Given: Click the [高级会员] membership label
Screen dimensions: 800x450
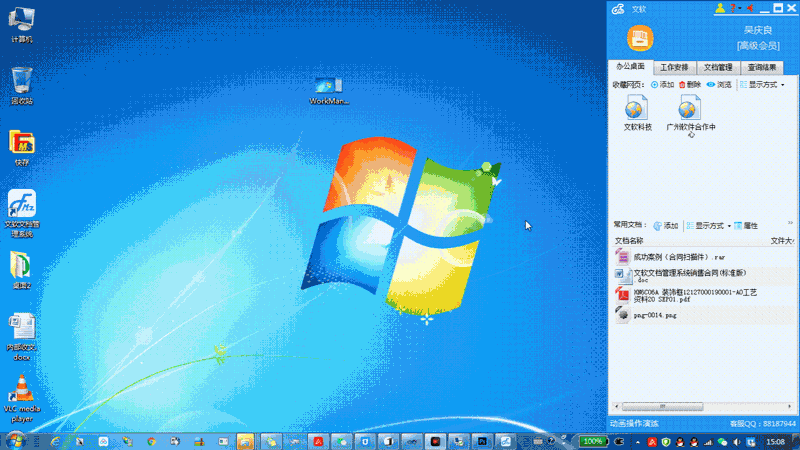Looking at the screenshot, I should coord(758,45).
